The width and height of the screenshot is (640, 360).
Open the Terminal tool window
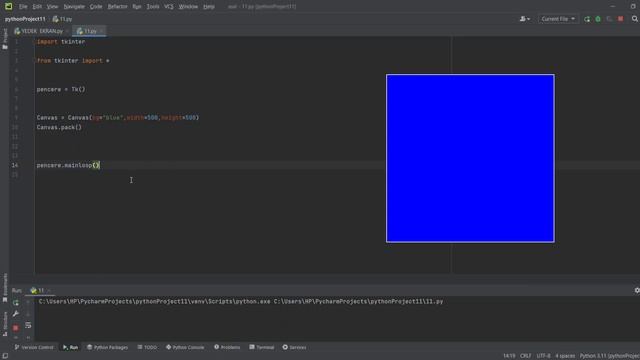coord(262,347)
